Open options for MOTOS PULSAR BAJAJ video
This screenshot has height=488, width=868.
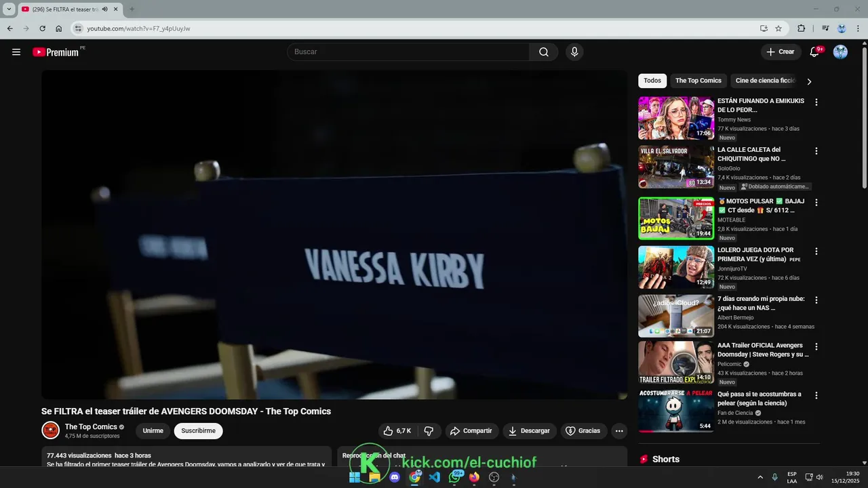pyautogui.click(x=816, y=203)
